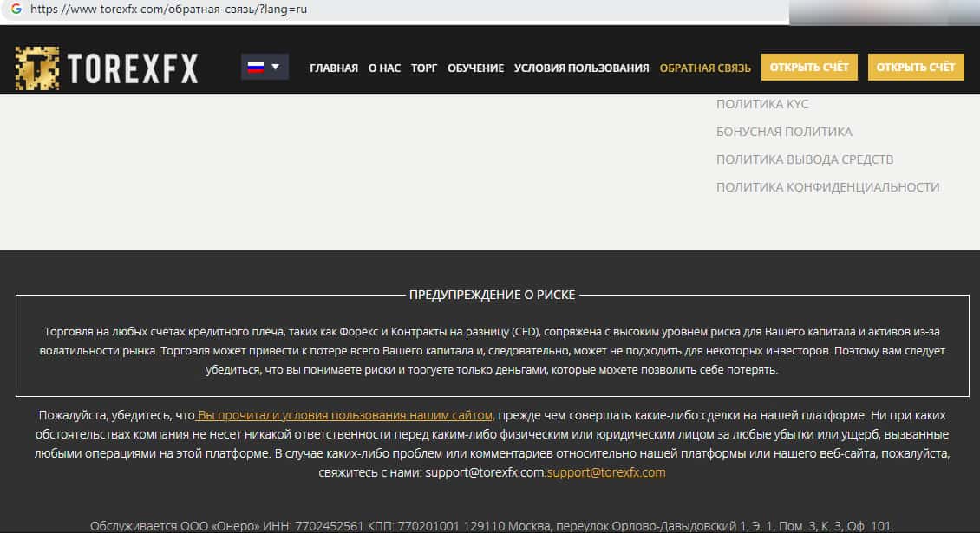
Task: Click the rightmost ОТКРЫТЬ СЧЁТ button
Action: click(916, 67)
